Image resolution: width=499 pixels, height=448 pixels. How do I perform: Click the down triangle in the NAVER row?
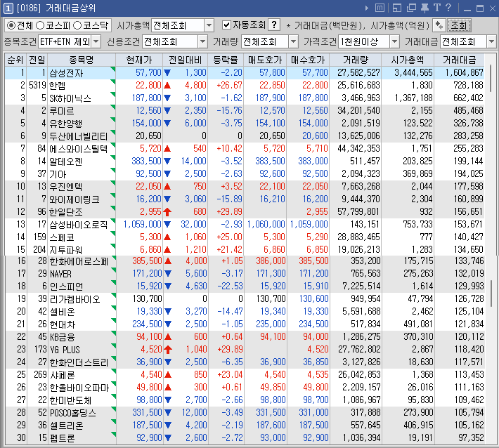(x=168, y=273)
